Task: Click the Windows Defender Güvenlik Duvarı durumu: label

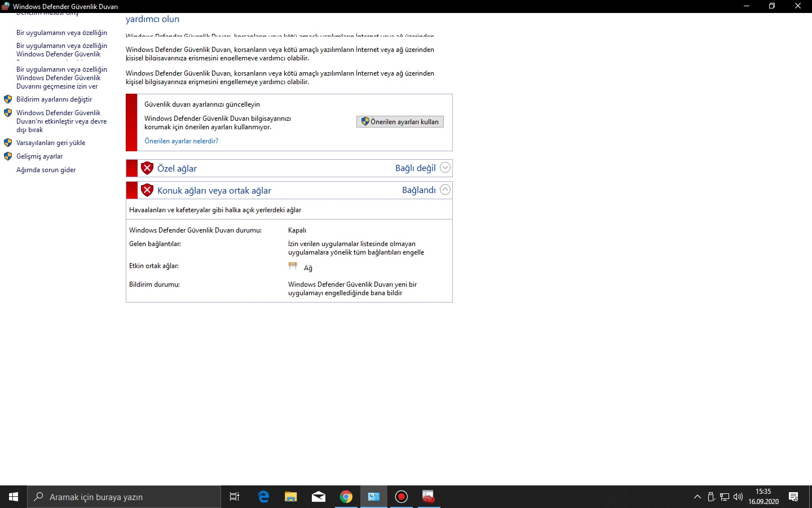Action: point(195,230)
